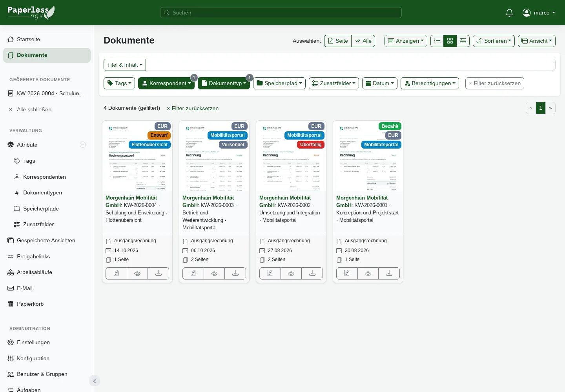Screen dimensions: 565x392
Task: Switch to the list table view
Action: point(437,41)
